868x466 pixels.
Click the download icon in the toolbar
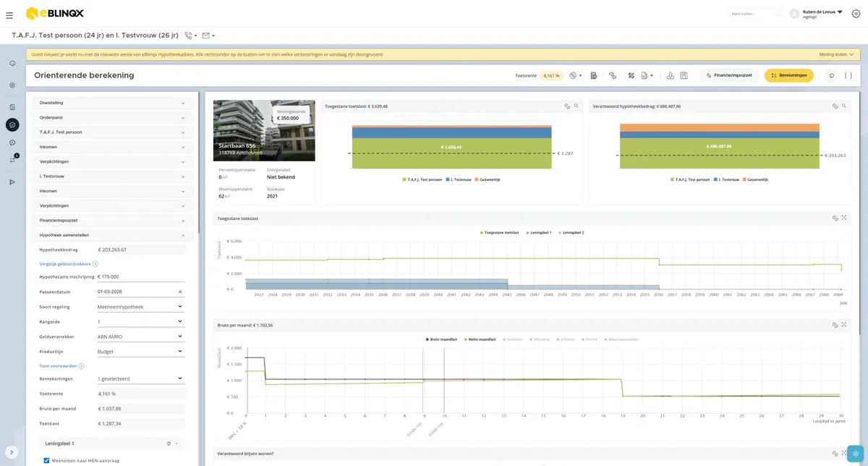(671, 75)
